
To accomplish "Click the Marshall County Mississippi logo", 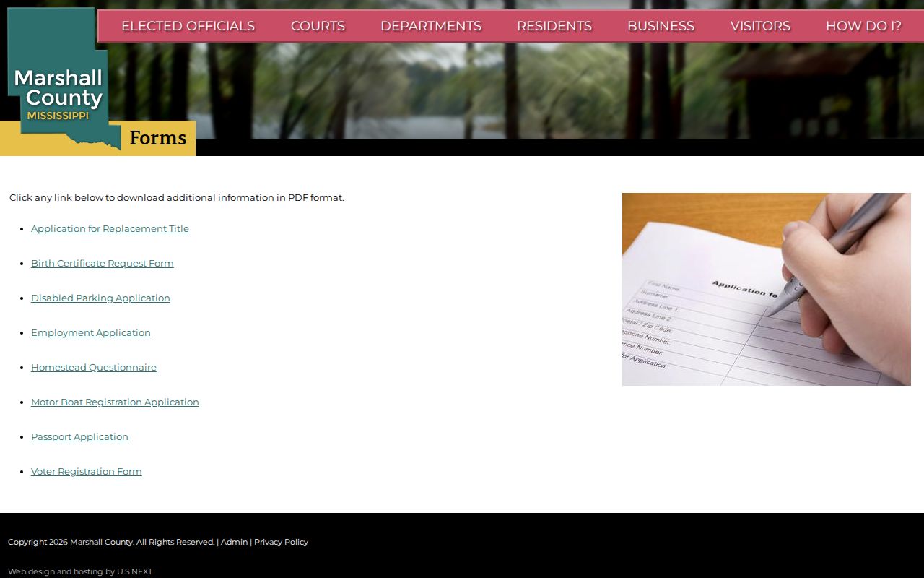I will coord(64,78).
